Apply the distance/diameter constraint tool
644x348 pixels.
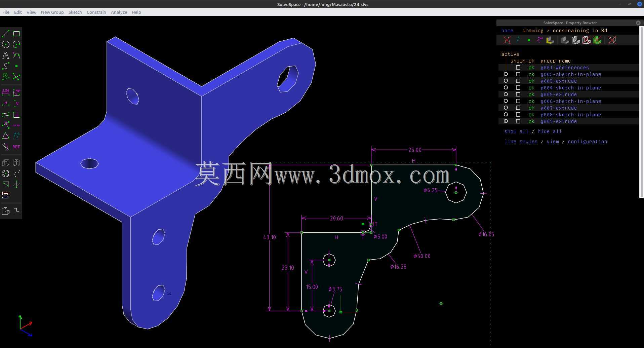click(6, 92)
